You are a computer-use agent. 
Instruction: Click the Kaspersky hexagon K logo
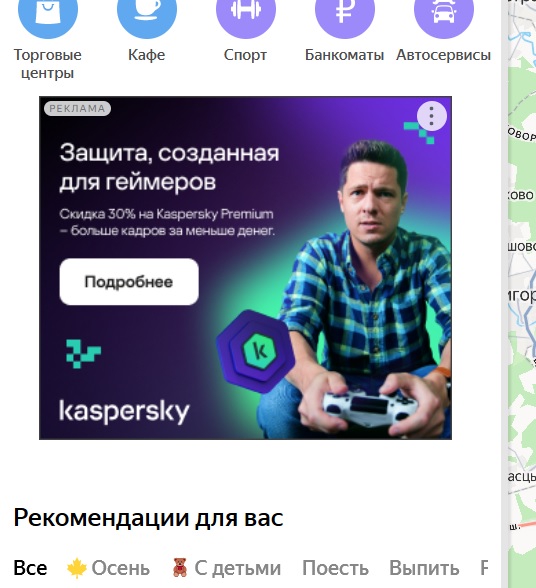256,352
